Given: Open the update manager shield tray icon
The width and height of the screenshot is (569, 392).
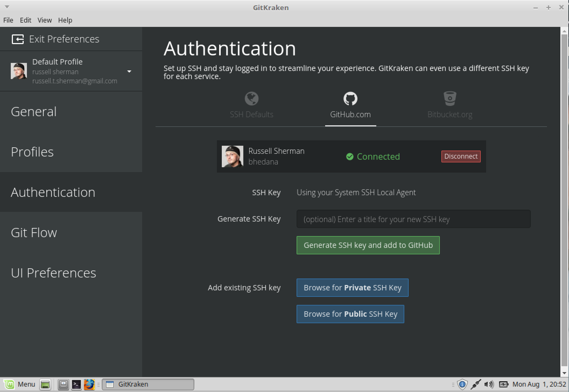Looking at the screenshot, I should (462, 384).
